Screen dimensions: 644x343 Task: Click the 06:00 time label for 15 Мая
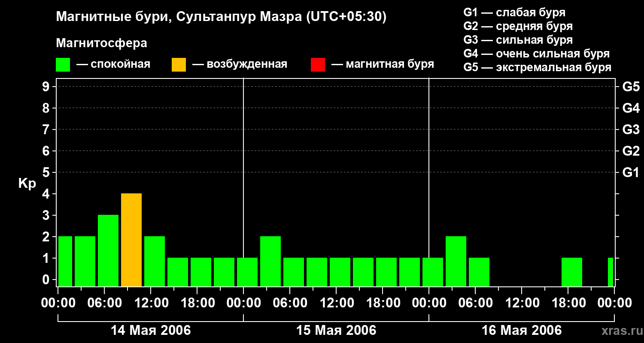(x=290, y=303)
